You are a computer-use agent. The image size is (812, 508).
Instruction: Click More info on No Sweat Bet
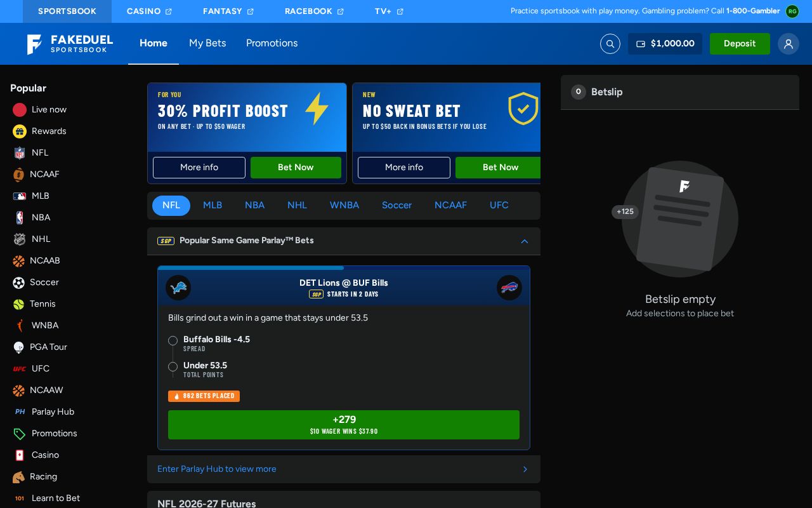click(404, 168)
